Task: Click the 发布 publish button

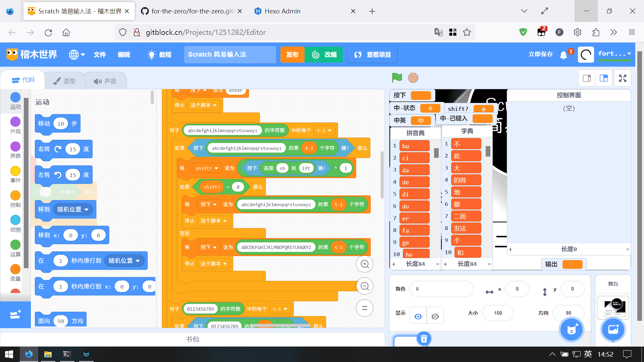Action: (292, 55)
